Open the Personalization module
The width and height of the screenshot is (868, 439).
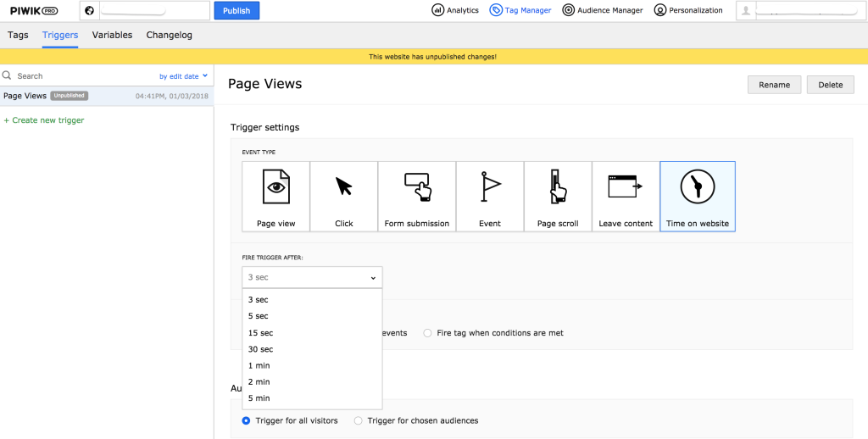(x=688, y=10)
